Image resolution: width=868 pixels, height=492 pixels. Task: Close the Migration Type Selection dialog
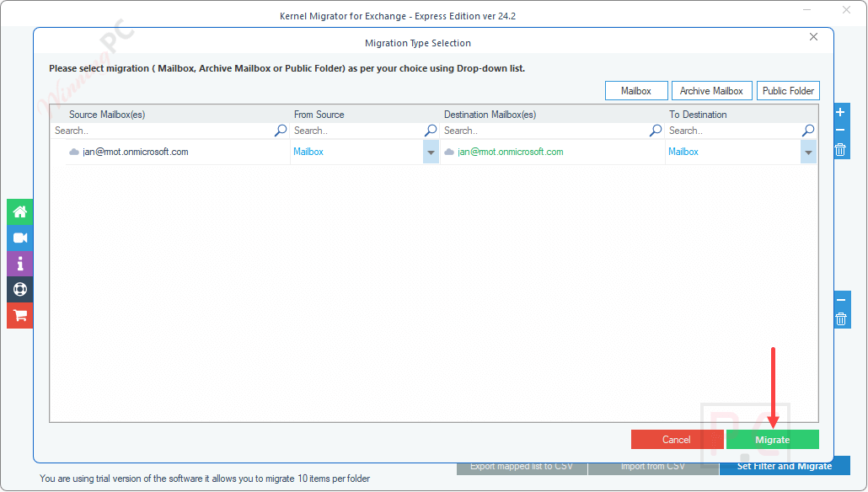pos(813,37)
